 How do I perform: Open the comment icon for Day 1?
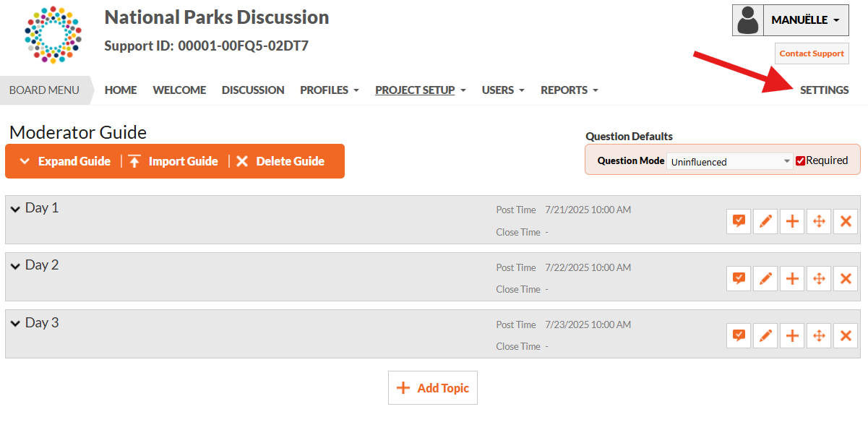739,221
